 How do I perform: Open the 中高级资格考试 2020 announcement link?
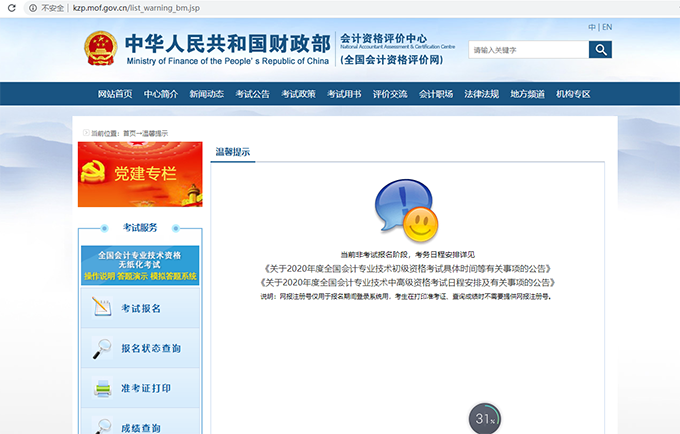click(x=405, y=283)
